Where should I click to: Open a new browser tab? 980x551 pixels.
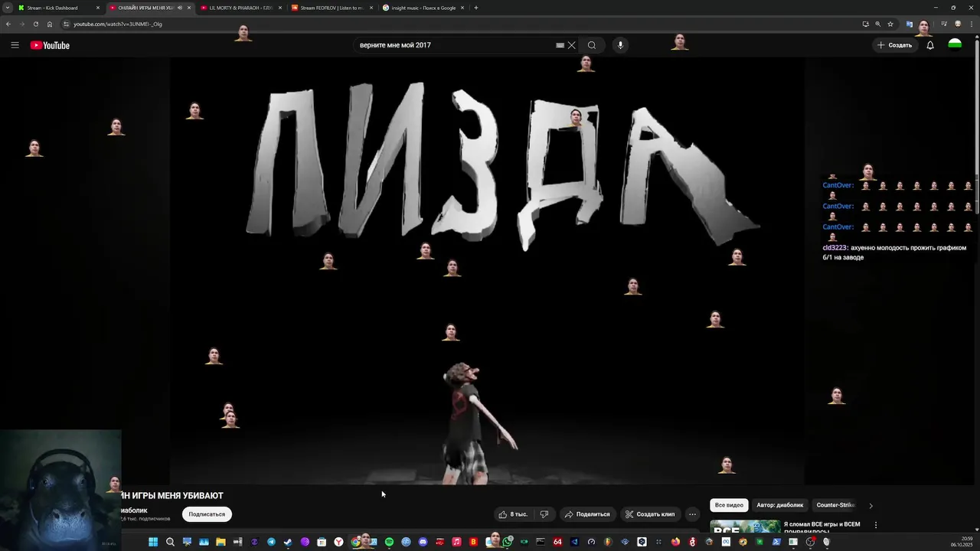pyautogui.click(x=476, y=8)
